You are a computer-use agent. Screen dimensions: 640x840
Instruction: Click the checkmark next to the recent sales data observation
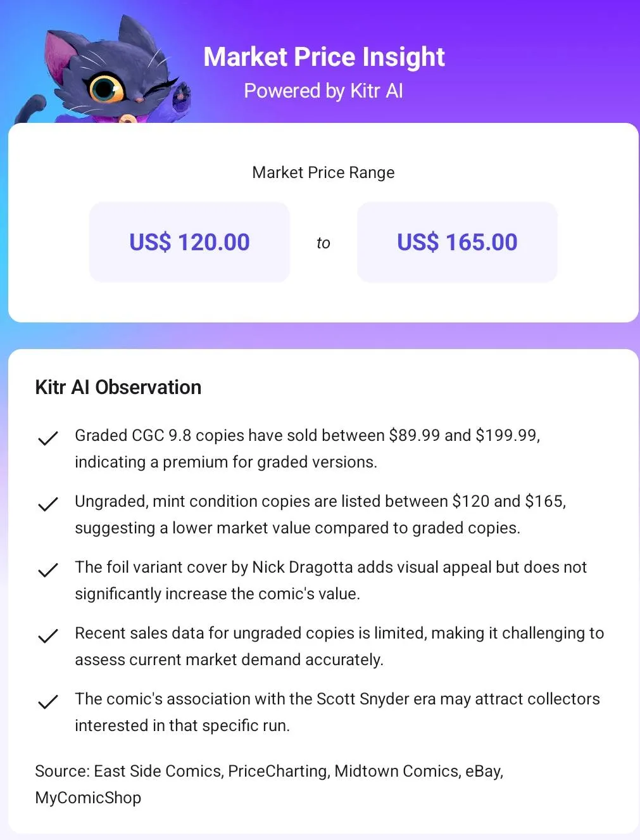pos(48,635)
